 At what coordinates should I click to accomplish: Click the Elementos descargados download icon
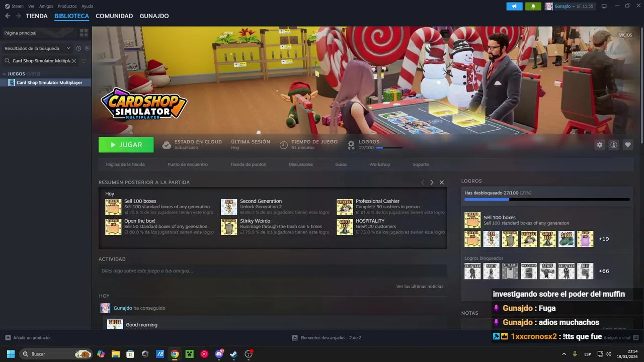(x=295, y=338)
